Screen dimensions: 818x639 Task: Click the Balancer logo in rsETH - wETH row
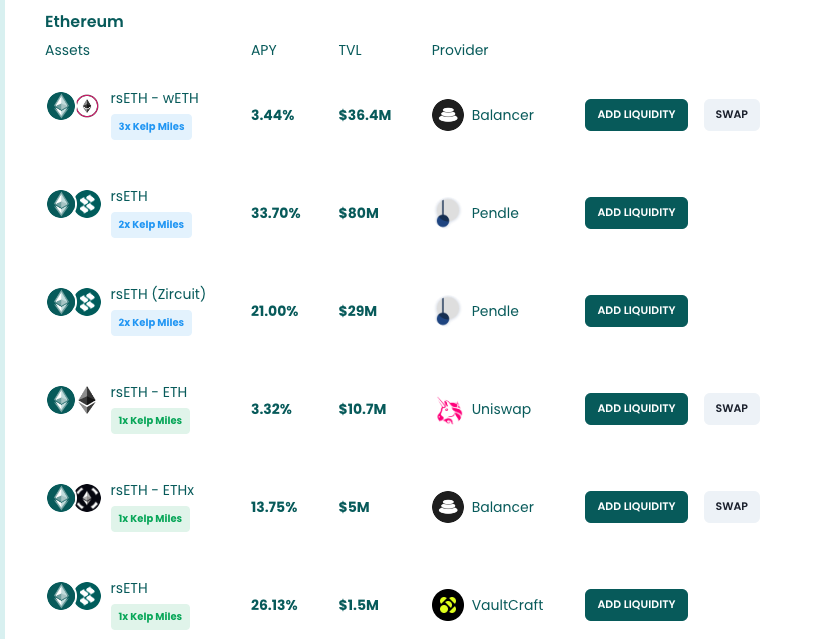[x=448, y=115]
